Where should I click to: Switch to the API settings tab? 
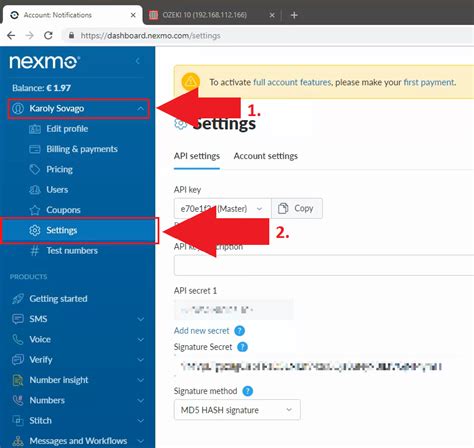tap(197, 156)
